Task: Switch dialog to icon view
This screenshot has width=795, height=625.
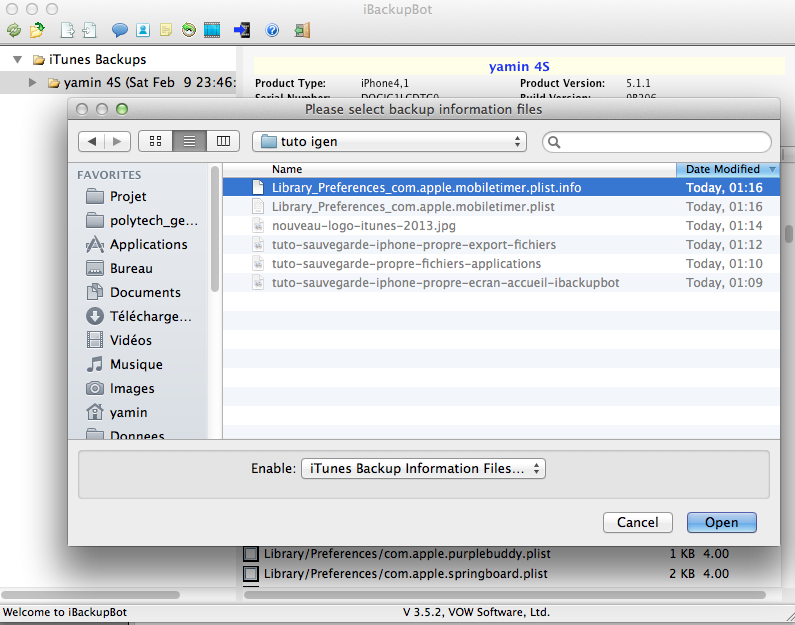Action: 156,141
